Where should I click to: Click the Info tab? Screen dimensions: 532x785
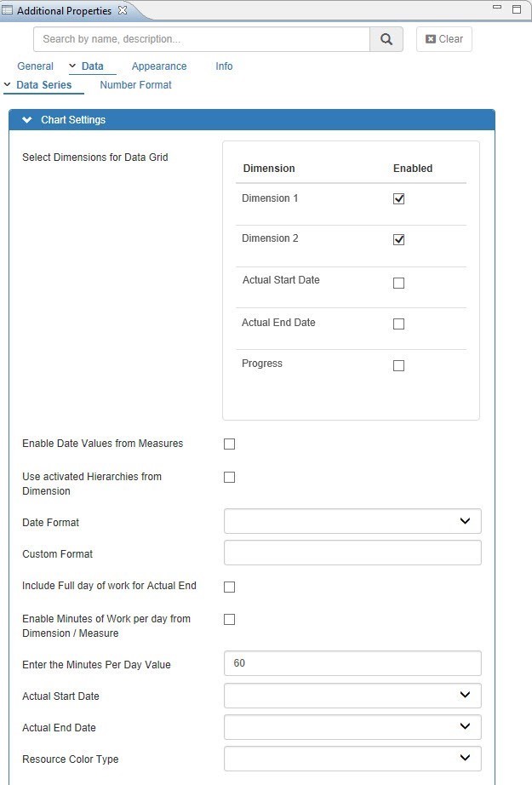click(224, 66)
